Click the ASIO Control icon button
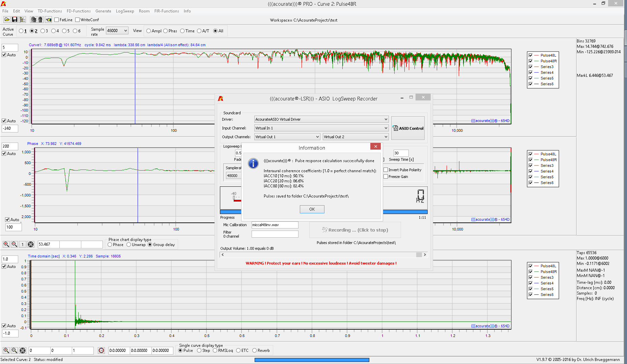This screenshot has width=627, height=364. pyautogui.click(x=408, y=128)
